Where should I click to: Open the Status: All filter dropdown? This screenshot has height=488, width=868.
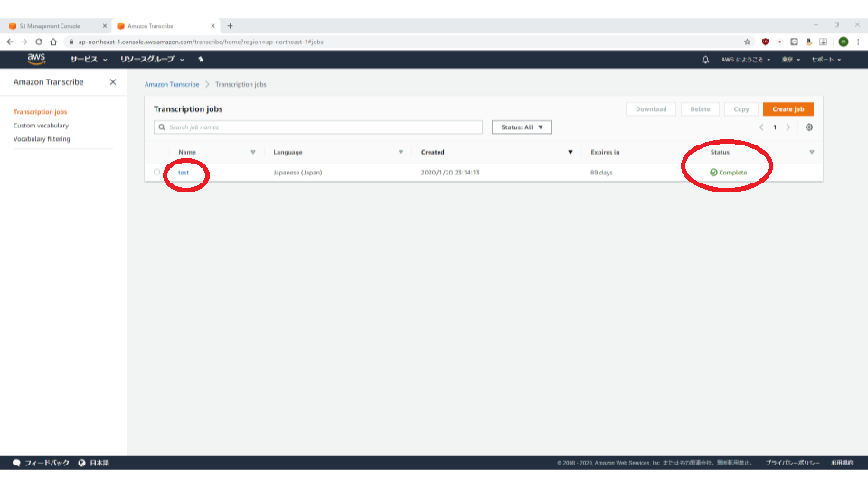click(522, 127)
